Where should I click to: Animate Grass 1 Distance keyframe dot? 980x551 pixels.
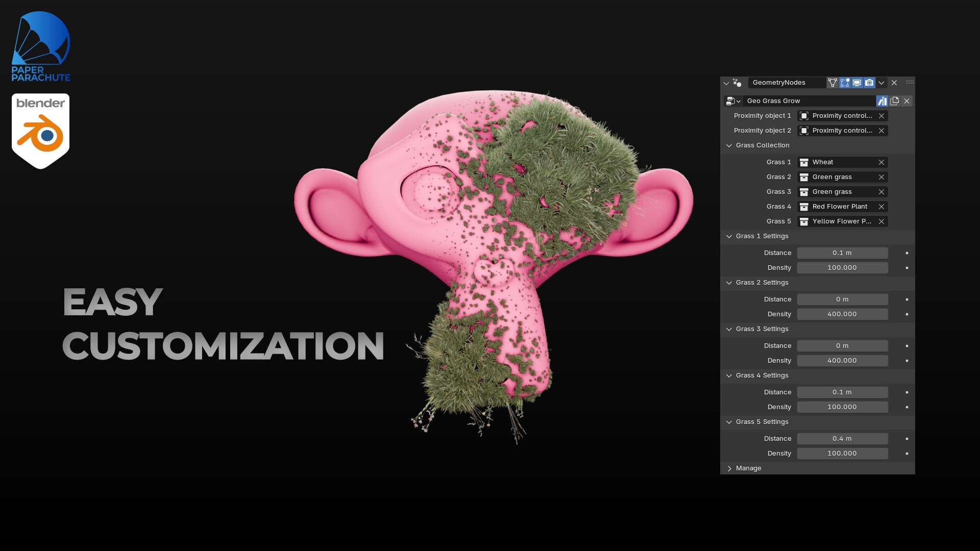tap(907, 253)
